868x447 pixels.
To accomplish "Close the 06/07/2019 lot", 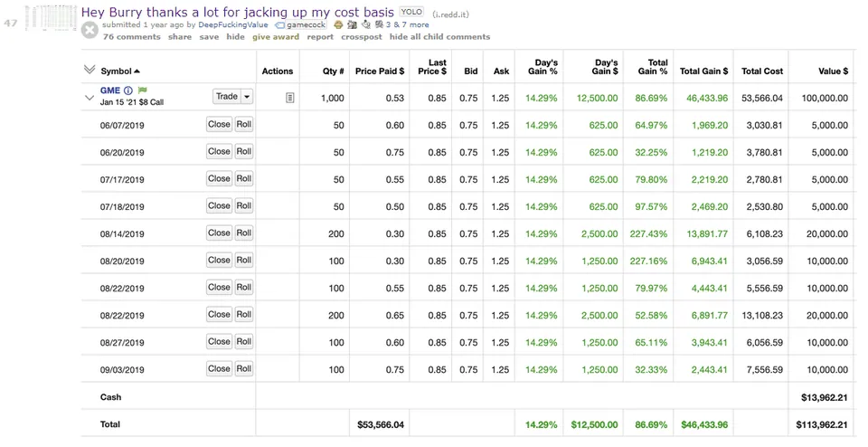I will tap(219, 124).
